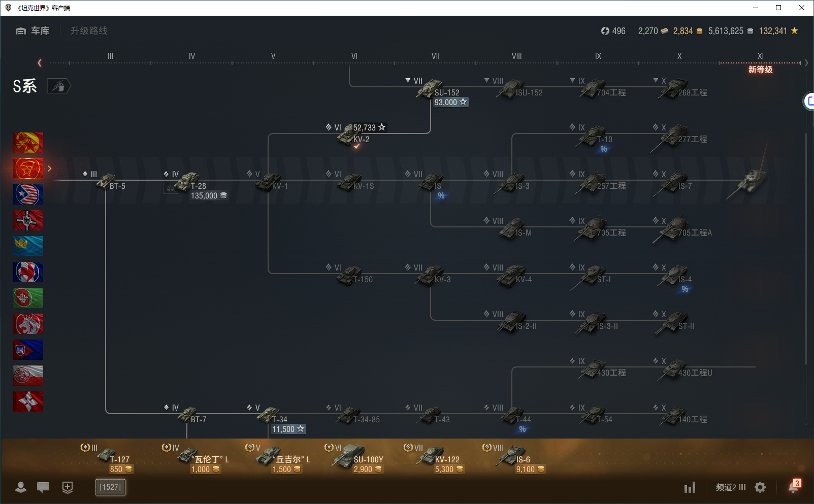Click the 频道2 channel label
This screenshot has height=504, width=814.
click(x=725, y=487)
